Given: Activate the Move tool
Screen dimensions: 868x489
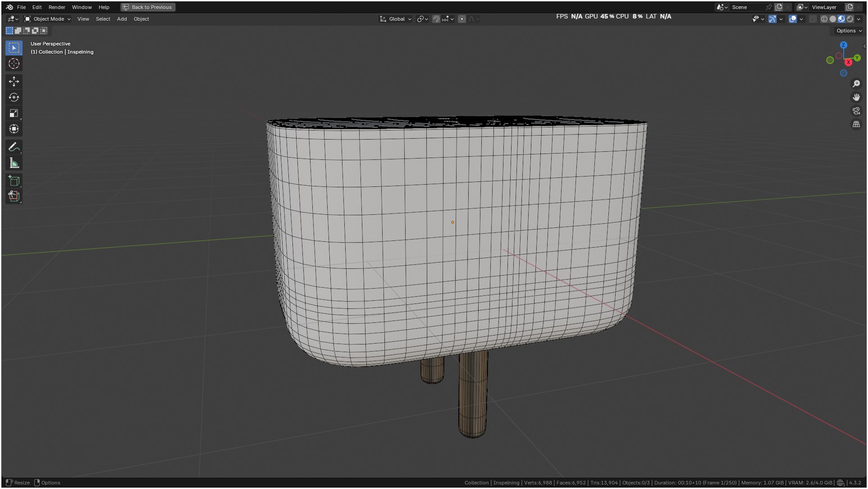Looking at the screenshot, I should click(14, 81).
